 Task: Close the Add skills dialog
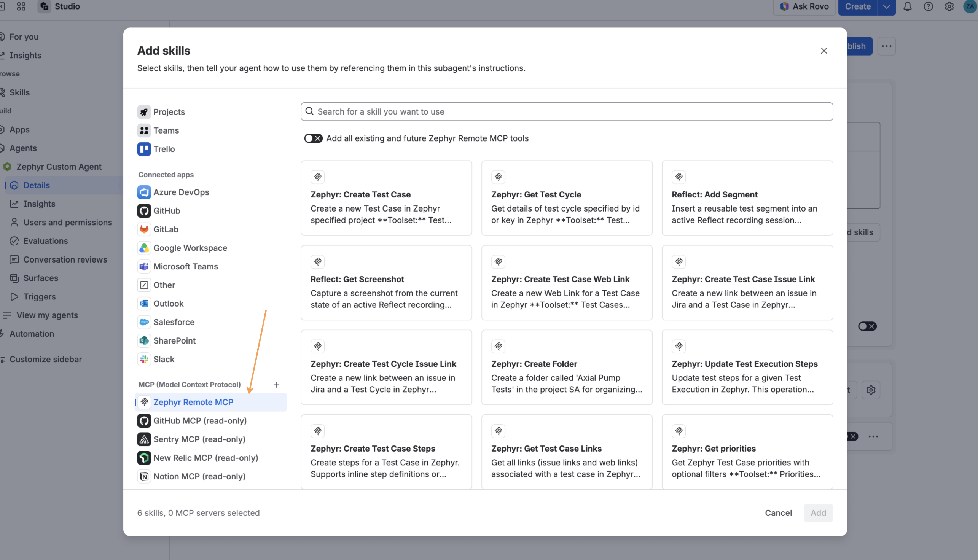[x=823, y=51]
